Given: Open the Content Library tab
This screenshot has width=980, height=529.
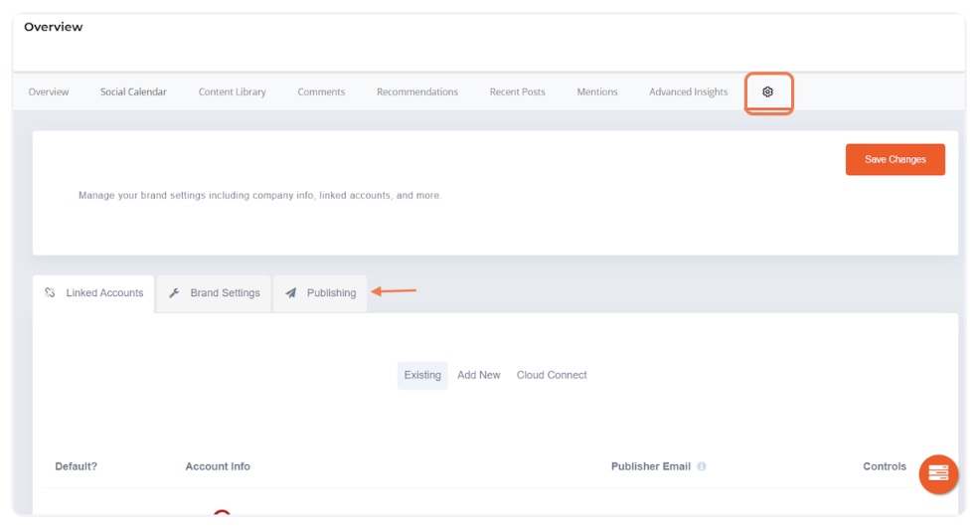Looking at the screenshot, I should [232, 92].
